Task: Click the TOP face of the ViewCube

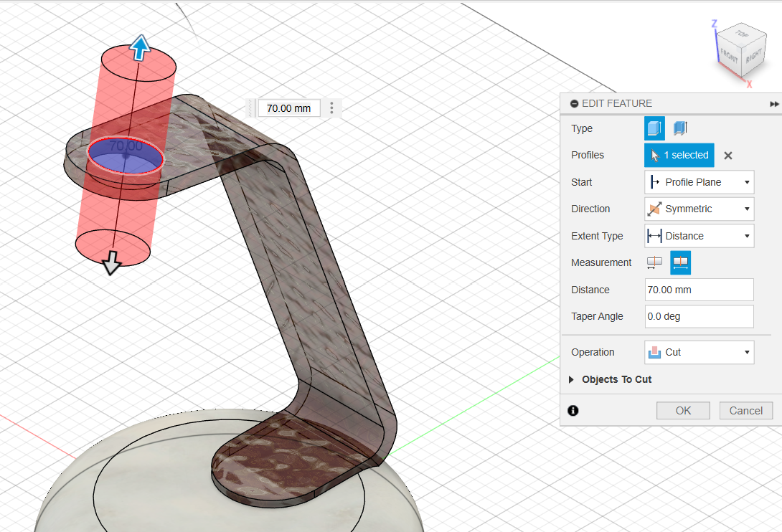Action: [742, 34]
